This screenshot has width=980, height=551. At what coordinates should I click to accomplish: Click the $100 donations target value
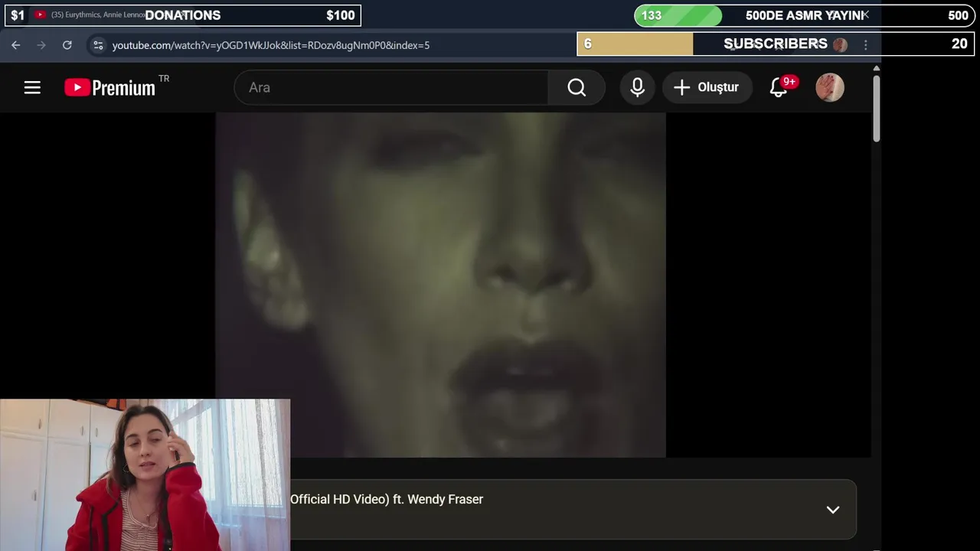point(341,15)
